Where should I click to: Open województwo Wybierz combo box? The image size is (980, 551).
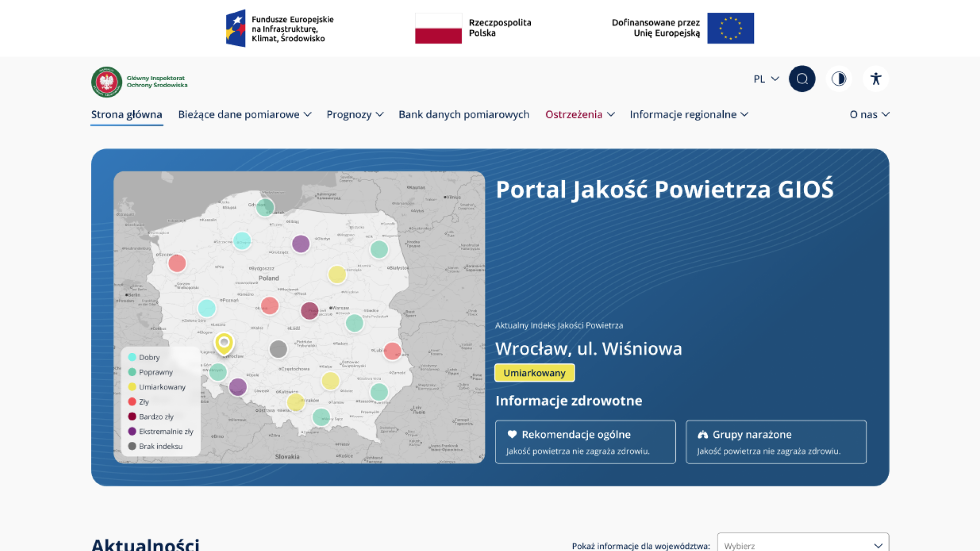click(802, 545)
